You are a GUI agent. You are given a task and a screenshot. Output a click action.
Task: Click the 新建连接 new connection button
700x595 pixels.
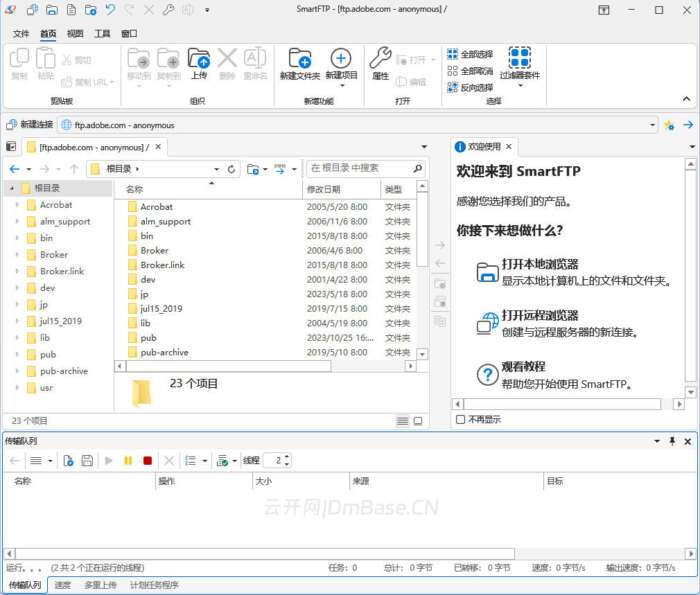point(30,125)
